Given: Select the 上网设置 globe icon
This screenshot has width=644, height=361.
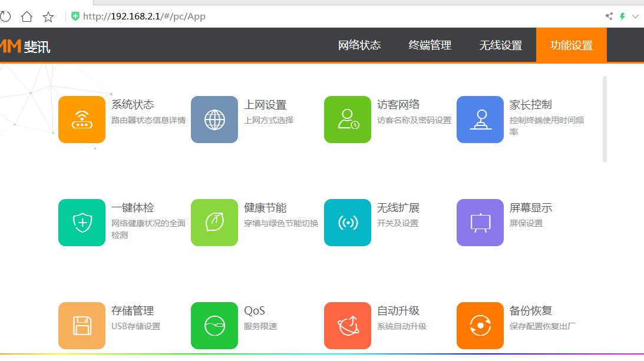Looking at the screenshot, I should click(x=214, y=119).
